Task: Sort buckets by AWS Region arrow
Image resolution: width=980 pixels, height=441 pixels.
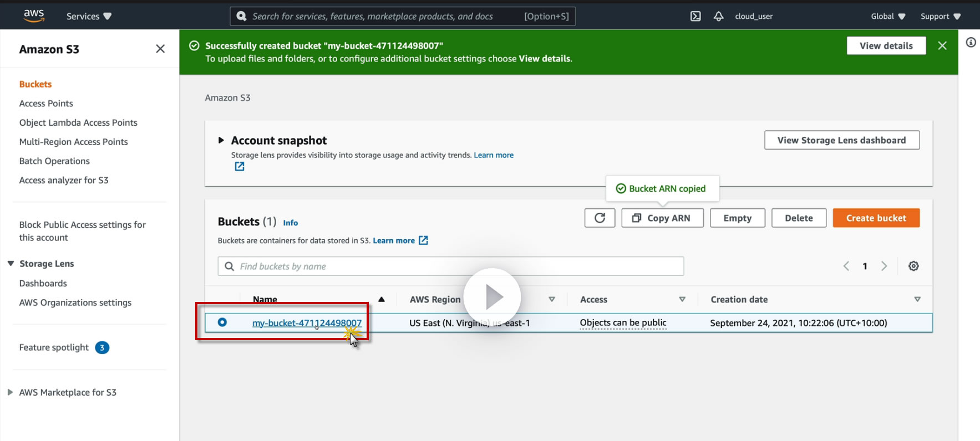Action: tap(552, 299)
